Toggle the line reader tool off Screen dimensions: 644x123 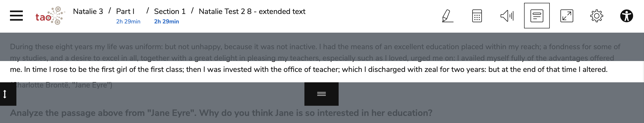537,16
